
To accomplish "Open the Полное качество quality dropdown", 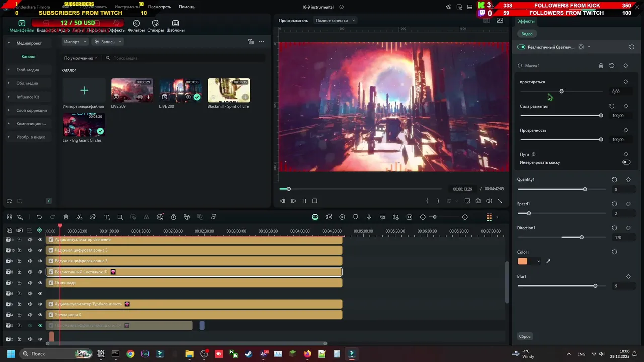I will coord(335,21).
